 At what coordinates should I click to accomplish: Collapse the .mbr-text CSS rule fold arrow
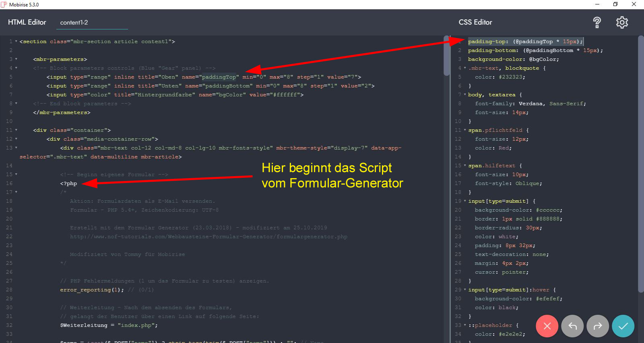click(465, 68)
